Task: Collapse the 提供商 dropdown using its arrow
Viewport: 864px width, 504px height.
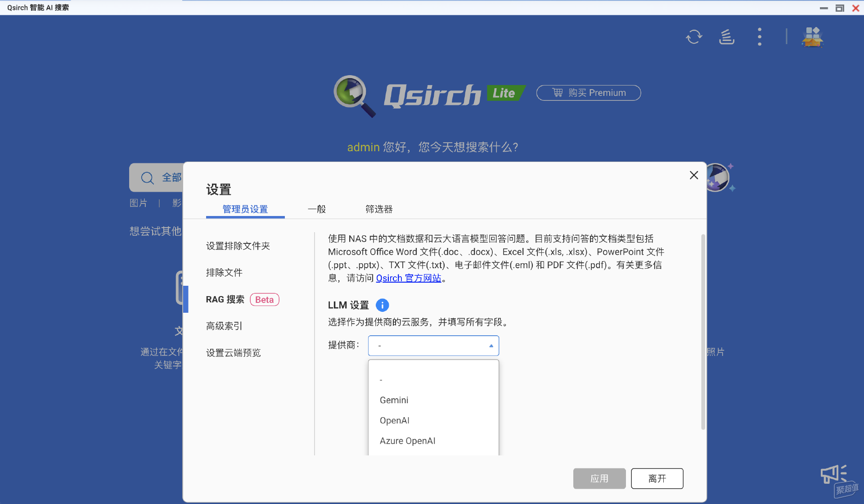Action: coord(491,346)
